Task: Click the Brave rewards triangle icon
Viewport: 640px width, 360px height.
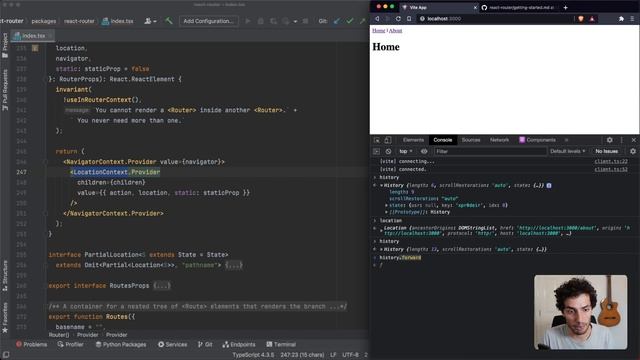Action: click(x=592, y=19)
